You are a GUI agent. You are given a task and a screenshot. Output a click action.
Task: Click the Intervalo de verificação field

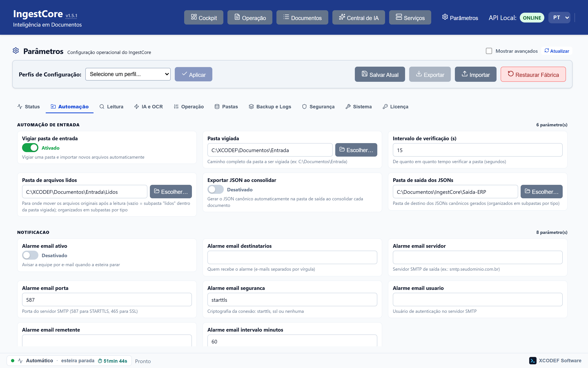coord(478,150)
